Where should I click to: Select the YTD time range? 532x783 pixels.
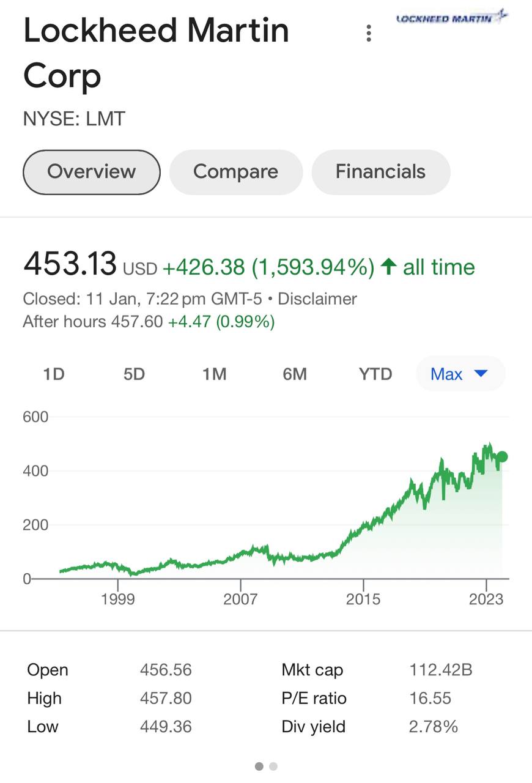coord(375,374)
